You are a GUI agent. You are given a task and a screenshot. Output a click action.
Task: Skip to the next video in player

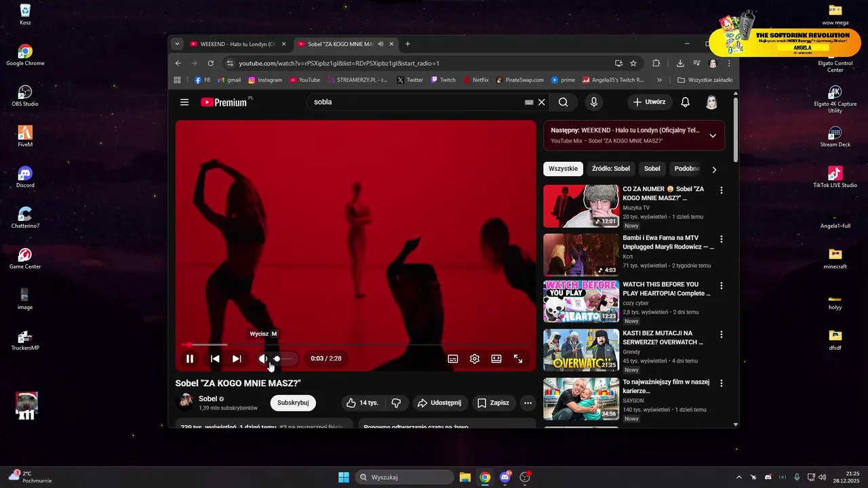click(x=237, y=359)
